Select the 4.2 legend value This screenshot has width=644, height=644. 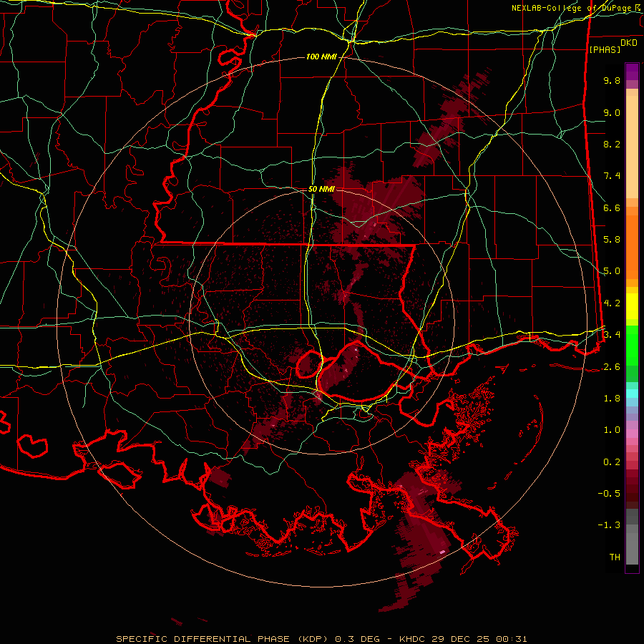[612, 303]
